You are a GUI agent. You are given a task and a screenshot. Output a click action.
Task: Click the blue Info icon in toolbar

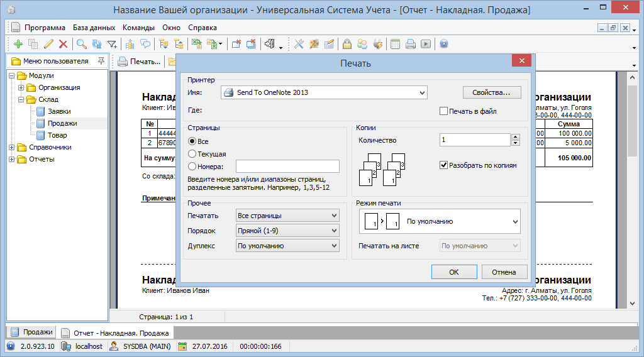pyautogui.click(x=443, y=44)
